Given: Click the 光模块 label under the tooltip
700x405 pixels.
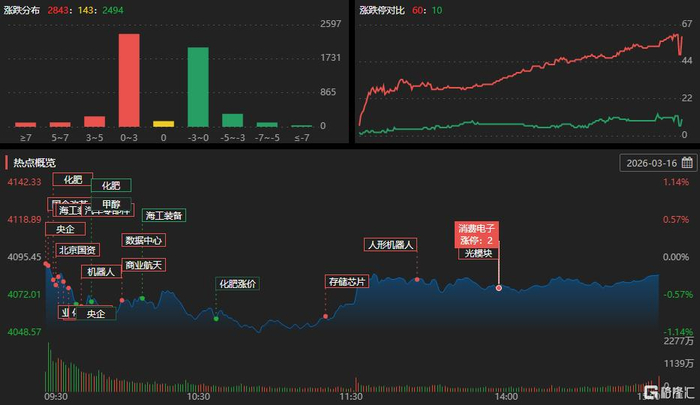Looking at the screenshot, I should click(x=478, y=253).
